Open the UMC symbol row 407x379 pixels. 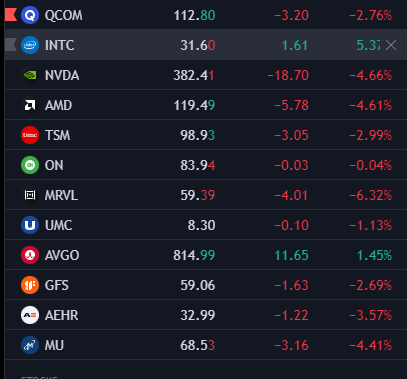pyautogui.click(x=206, y=225)
